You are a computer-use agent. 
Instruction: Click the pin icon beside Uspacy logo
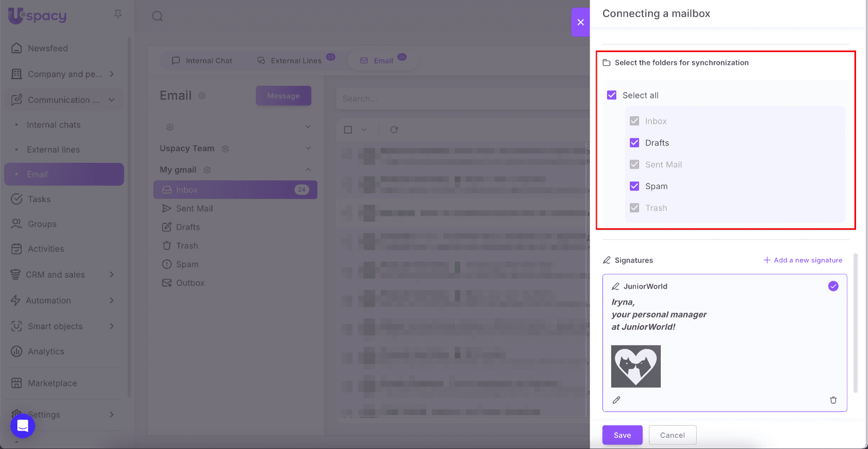point(118,15)
